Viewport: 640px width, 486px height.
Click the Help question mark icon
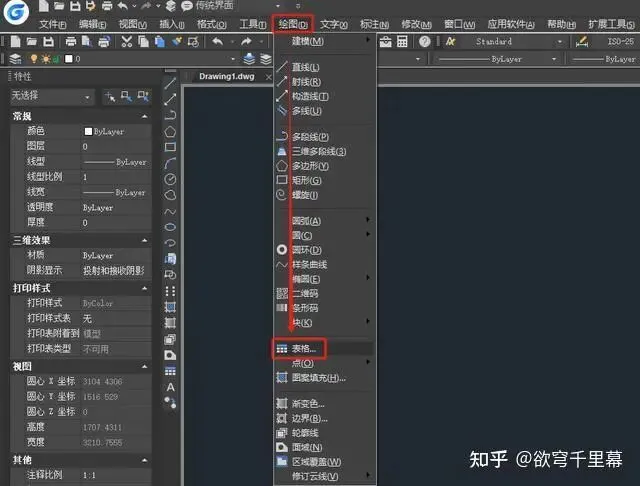tap(424, 42)
